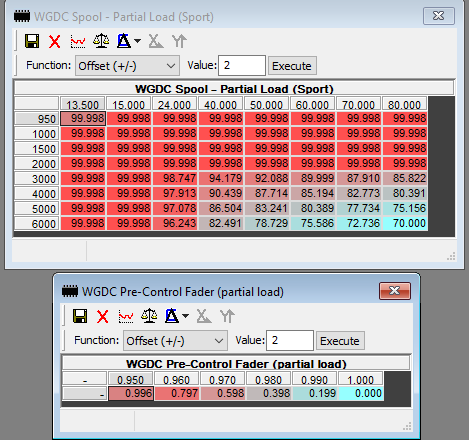Select cell with value 70.000
The width and height of the screenshot is (469, 440).
[x=405, y=223]
